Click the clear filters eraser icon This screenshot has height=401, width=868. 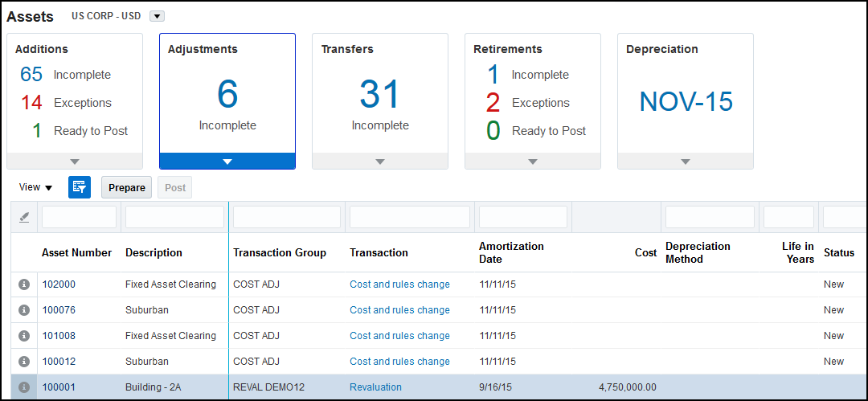click(x=24, y=217)
